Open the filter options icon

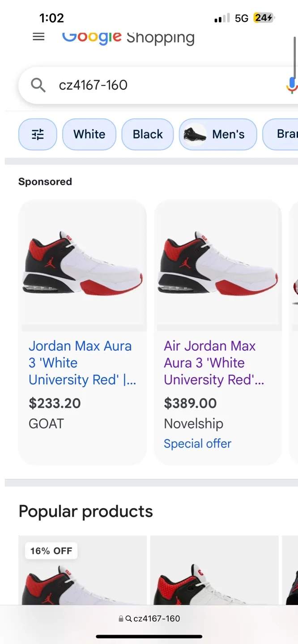coord(38,134)
